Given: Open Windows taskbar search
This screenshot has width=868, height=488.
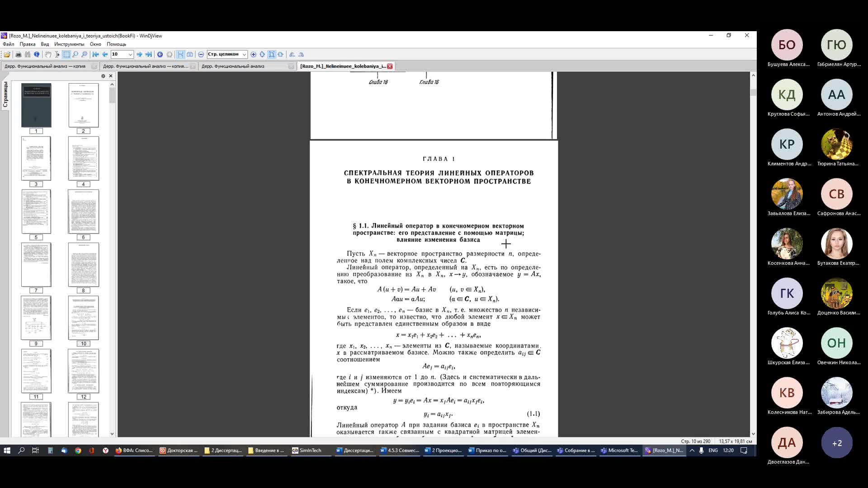Looking at the screenshot, I should pyautogui.click(x=21, y=450).
